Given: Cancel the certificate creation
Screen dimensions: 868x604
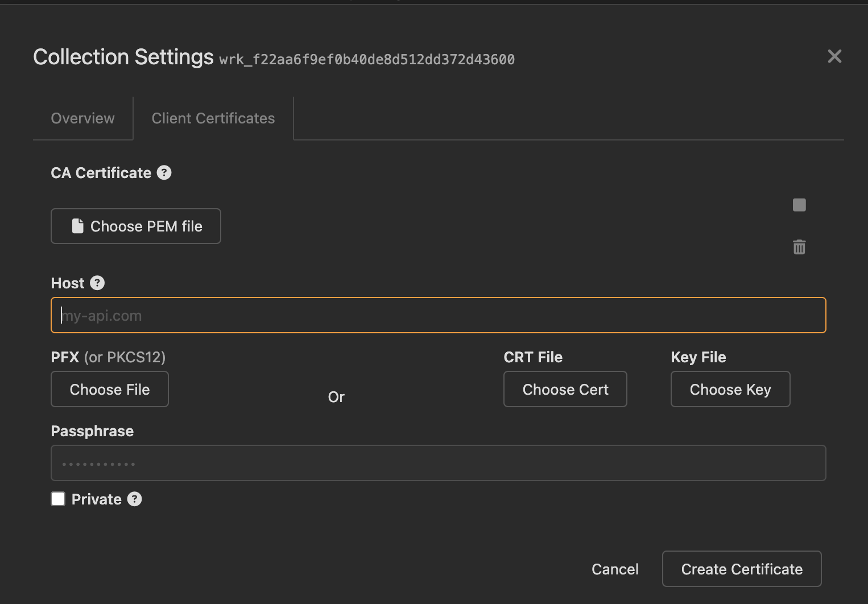Looking at the screenshot, I should [x=615, y=569].
